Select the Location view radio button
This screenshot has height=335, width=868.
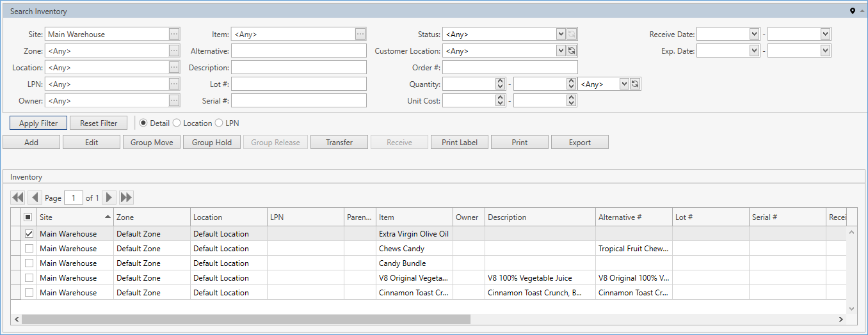(x=177, y=123)
